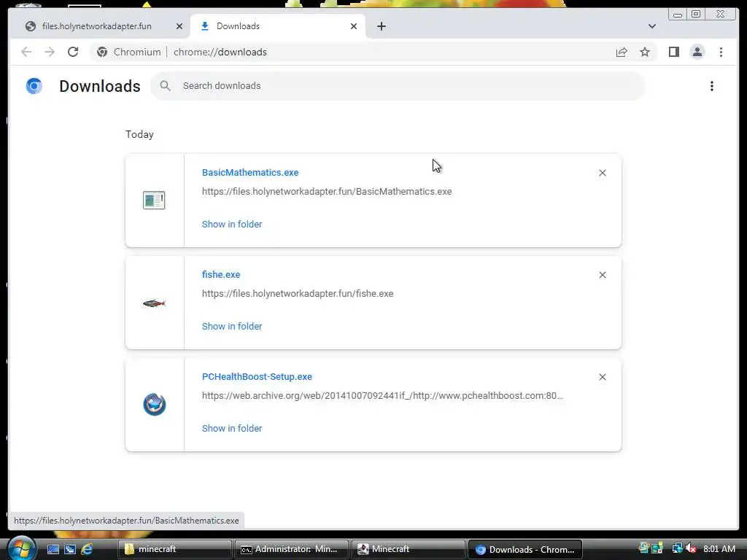Click Show Desktop in quick launch
Screen dimensions: 747x560
[x=53, y=549]
